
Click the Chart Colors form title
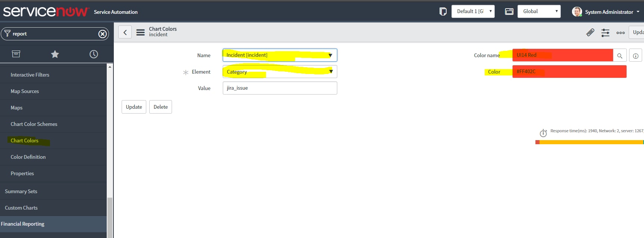coord(163,29)
